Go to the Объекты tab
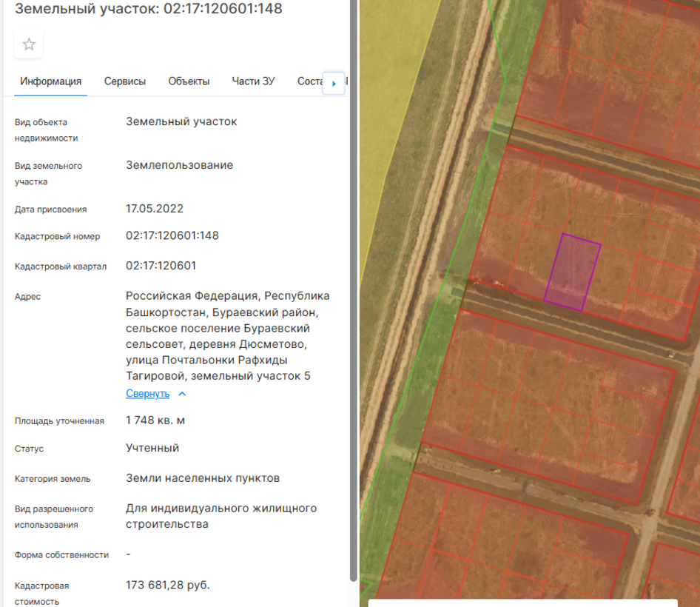 click(189, 81)
